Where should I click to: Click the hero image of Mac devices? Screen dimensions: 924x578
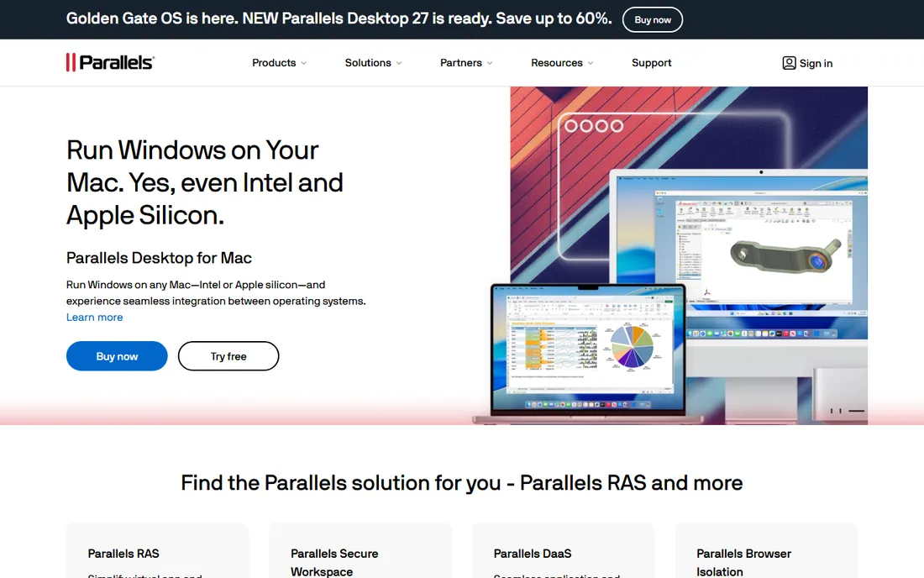670,255
